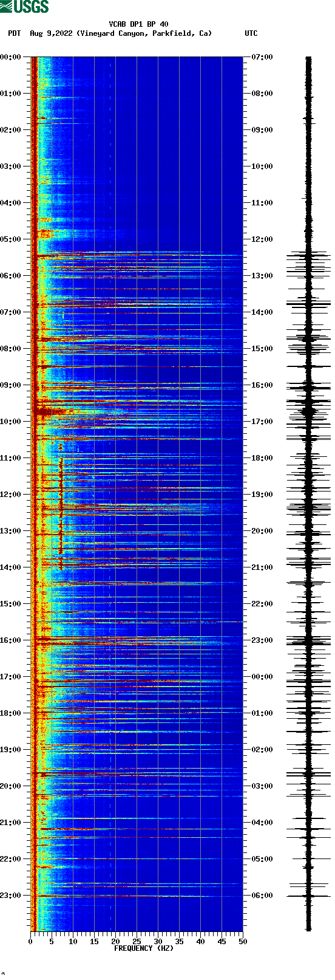Click the 20:00 label on the UTC axis
This screenshot has height=980, width=335.
(262, 531)
